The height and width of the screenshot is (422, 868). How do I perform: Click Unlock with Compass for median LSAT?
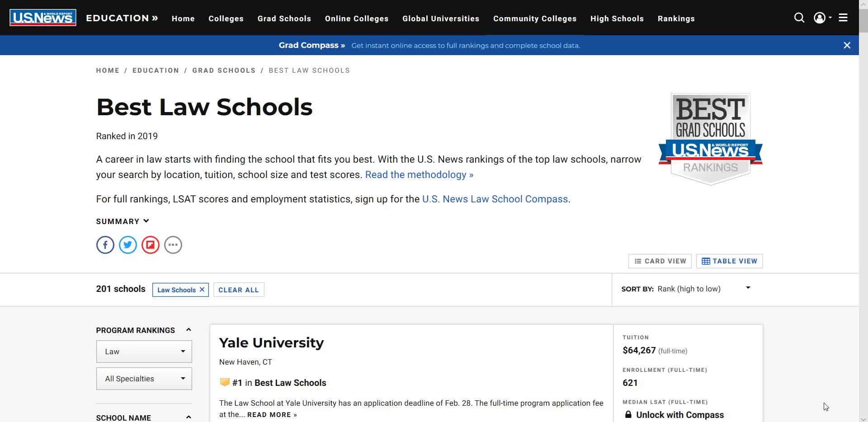pos(680,415)
